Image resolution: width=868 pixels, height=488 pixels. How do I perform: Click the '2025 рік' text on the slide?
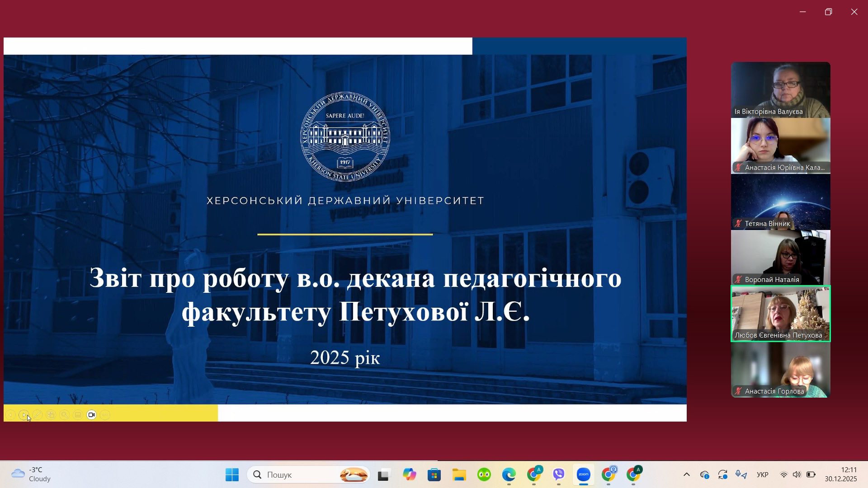pos(345,357)
